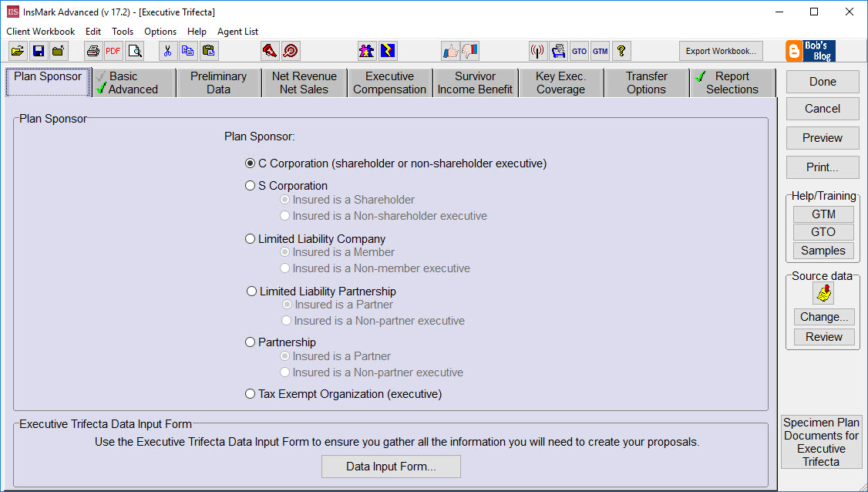
Task: Click the Bob's Blog badge
Action: tap(810, 51)
